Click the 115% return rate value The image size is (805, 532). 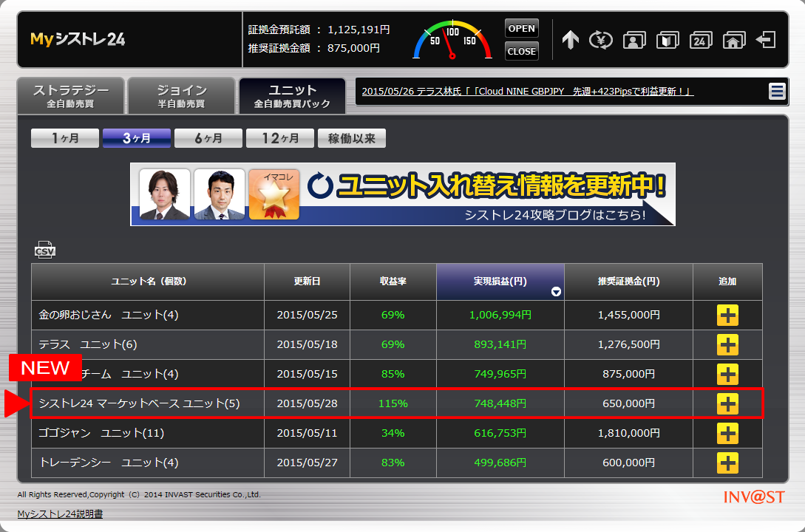coord(393,403)
